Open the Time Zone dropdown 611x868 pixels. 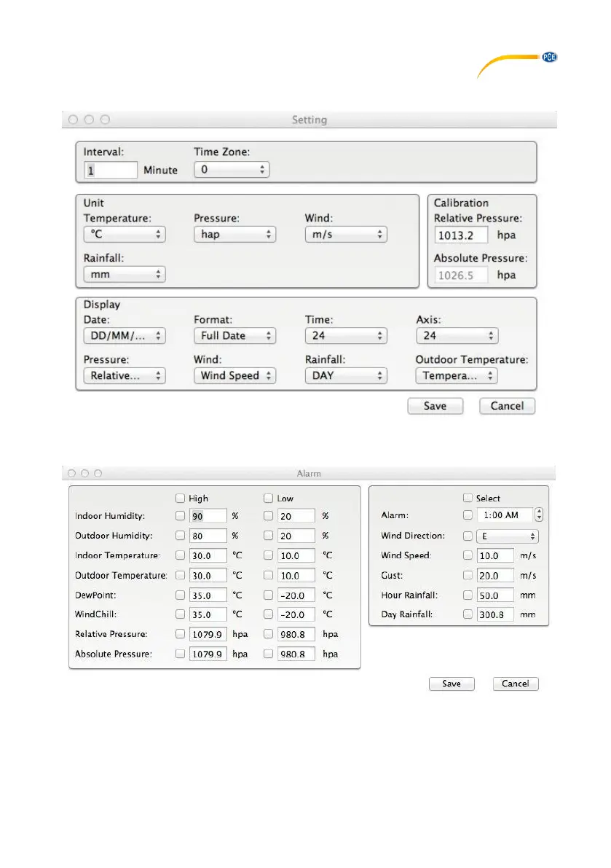pos(232,169)
